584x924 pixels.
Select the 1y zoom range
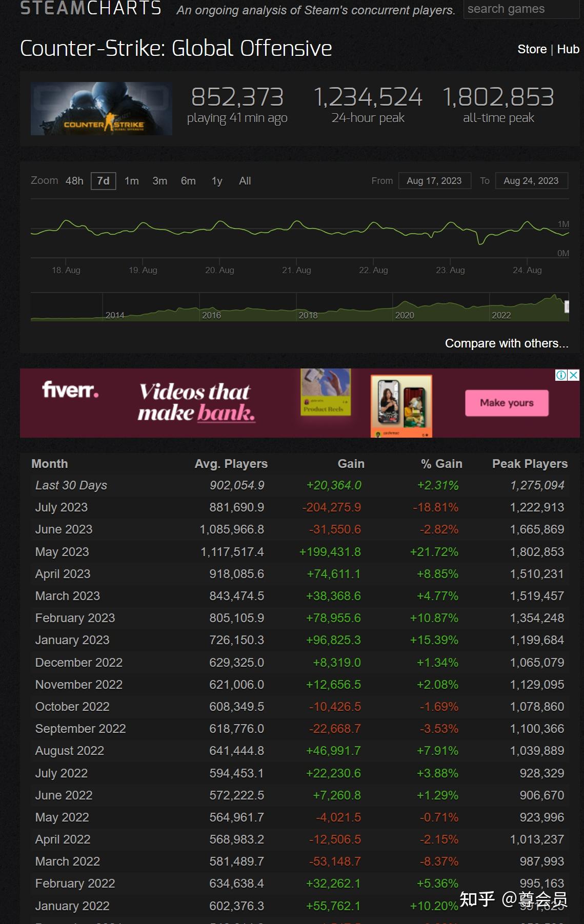[217, 181]
